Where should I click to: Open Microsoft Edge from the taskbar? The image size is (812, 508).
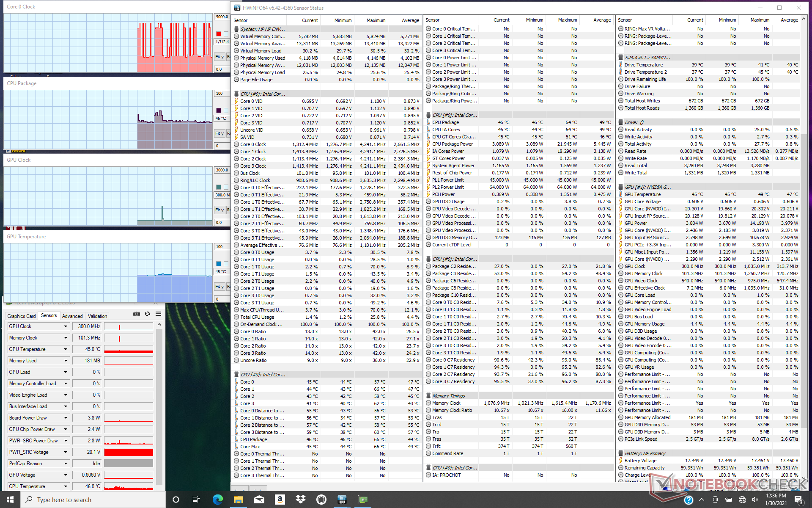click(217, 500)
